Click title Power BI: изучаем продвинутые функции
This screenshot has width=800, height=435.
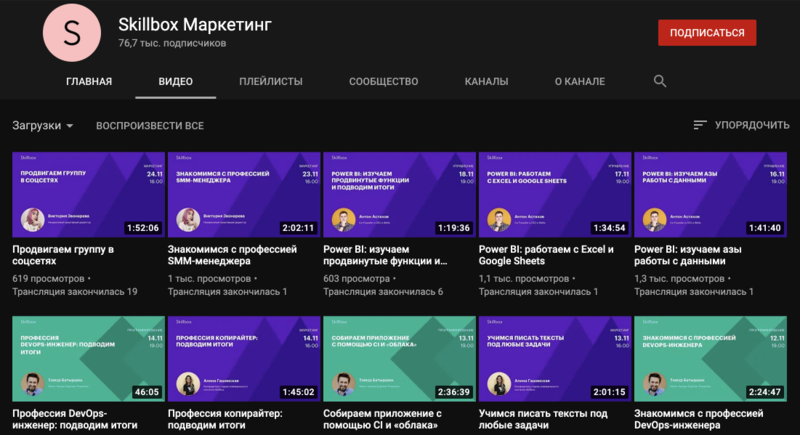385,255
